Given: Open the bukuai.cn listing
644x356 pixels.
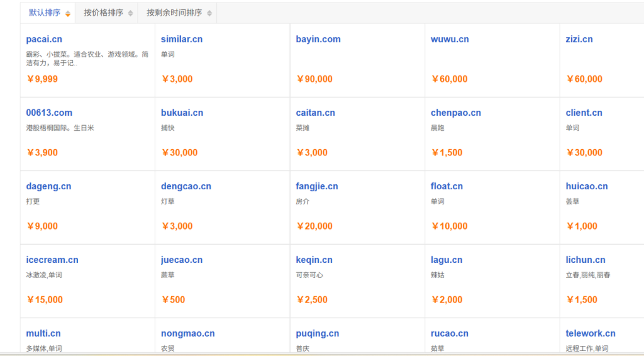Looking at the screenshot, I should [182, 113].
